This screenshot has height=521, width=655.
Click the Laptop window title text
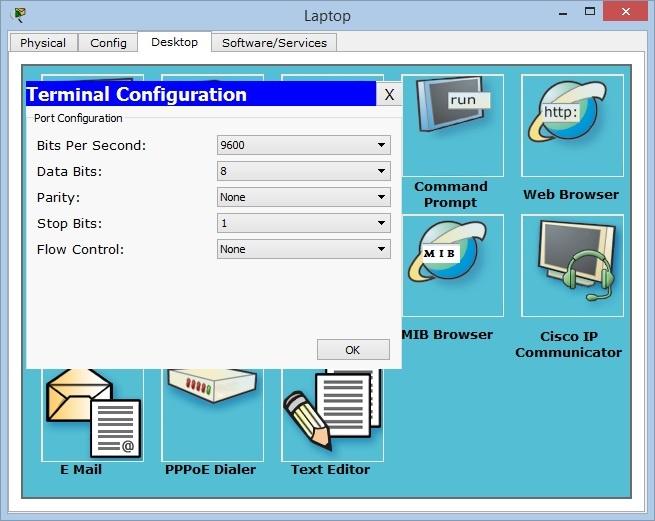click(327, 16)
